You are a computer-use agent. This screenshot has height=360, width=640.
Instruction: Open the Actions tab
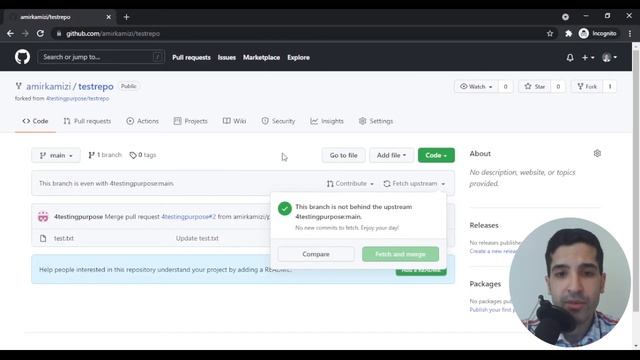point(142,121)
